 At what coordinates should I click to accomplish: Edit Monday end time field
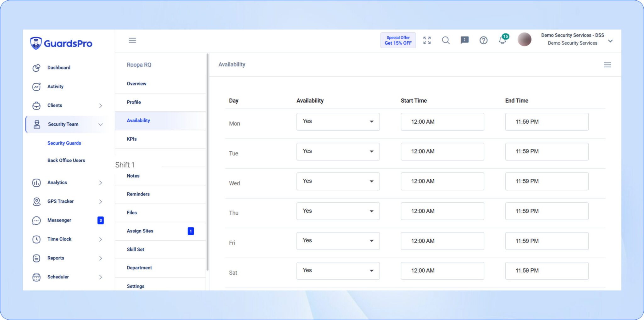coord(547,122)
